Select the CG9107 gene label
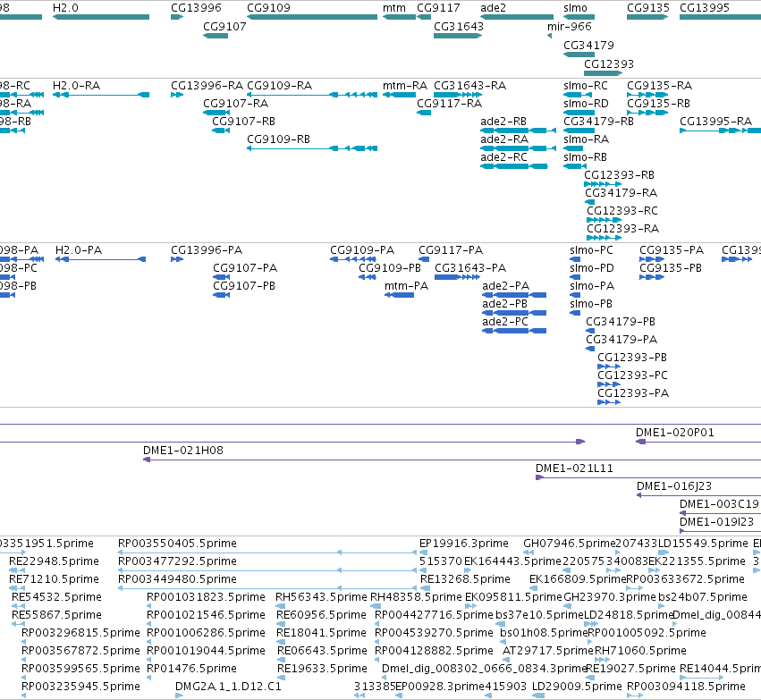The image size is (761, 700). 224,27
